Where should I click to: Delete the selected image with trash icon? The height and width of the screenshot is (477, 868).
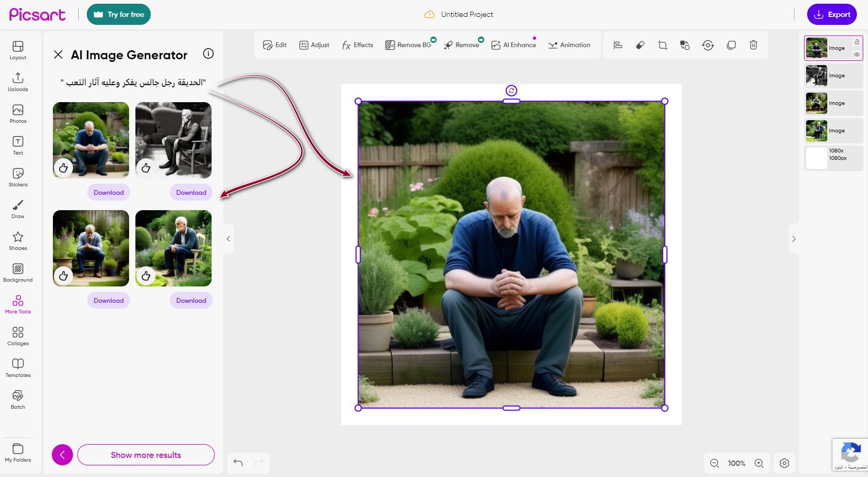point(753,46)
